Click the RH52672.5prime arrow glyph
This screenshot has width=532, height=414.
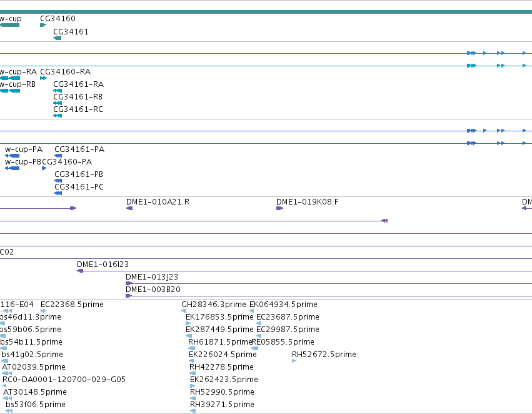(x=294, y=361)
